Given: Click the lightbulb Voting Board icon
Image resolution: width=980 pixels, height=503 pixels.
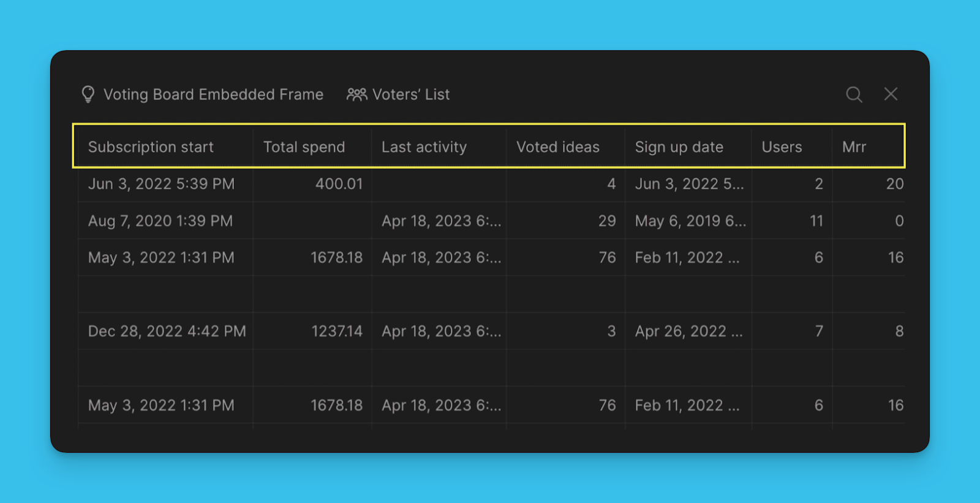Looking at the screenshot, I should tap(88, 94).
